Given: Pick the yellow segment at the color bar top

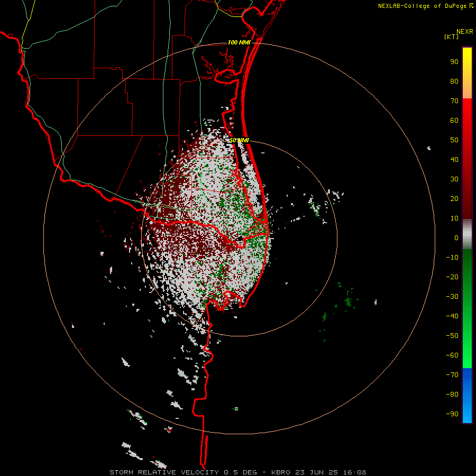Looking at the screenshot, I should (x=467, y=73).
